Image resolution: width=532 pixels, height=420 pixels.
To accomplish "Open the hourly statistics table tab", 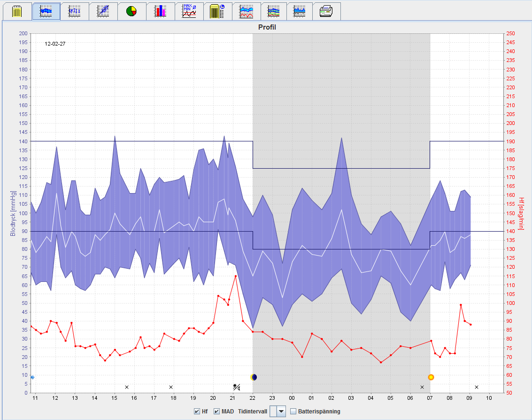I will tap(217, 11).
